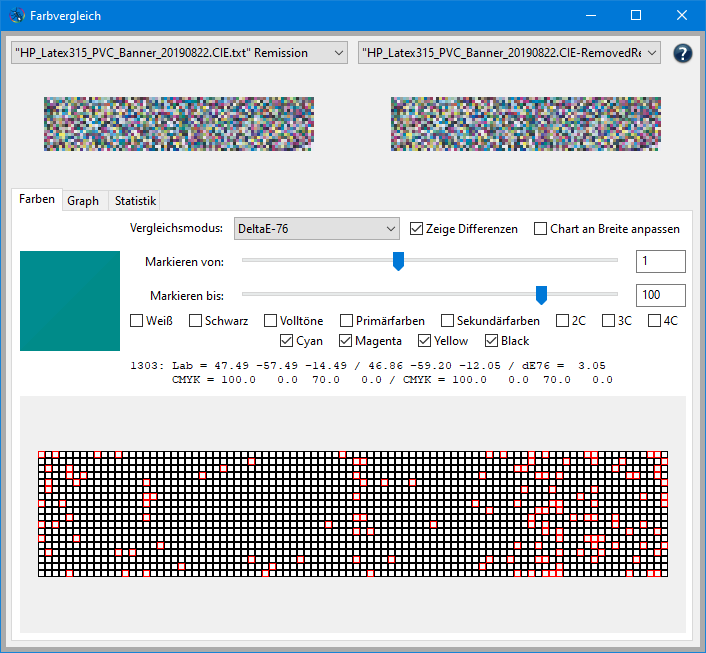706x653 pixels.
Task: Click the Markieren bis value field
Action: point(660,295)
